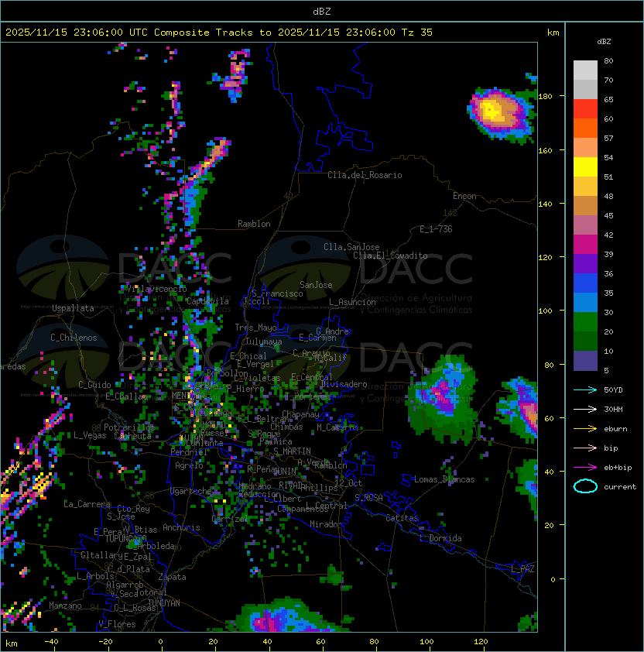Click the '180' tick on right km axis
This screenshot has height=652, width=644.
(545, 97)
